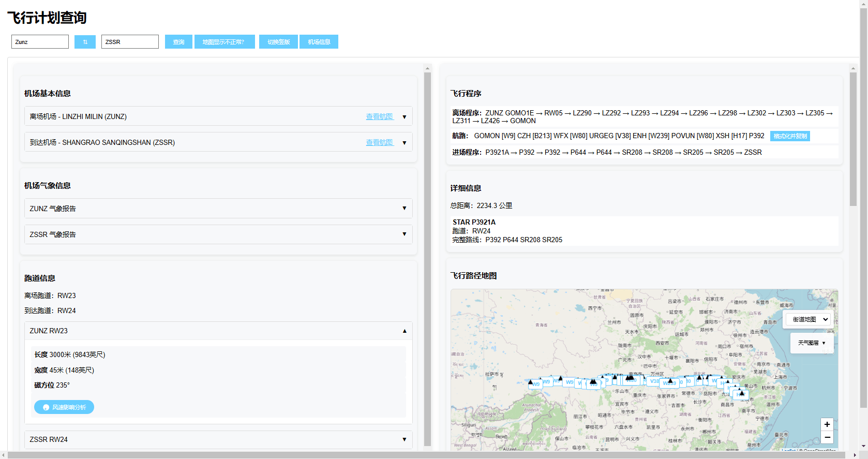Click the left panel scroll-up arrow

427,68
